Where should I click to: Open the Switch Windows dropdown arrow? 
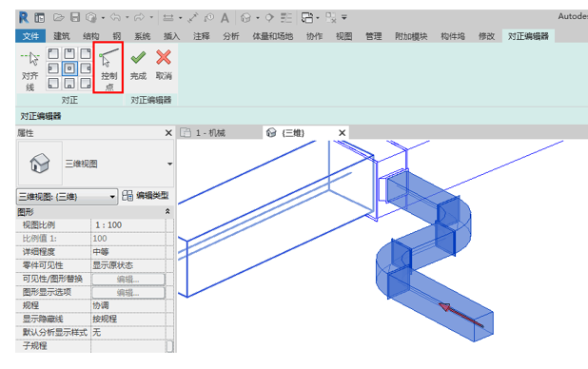coord(317,18)
